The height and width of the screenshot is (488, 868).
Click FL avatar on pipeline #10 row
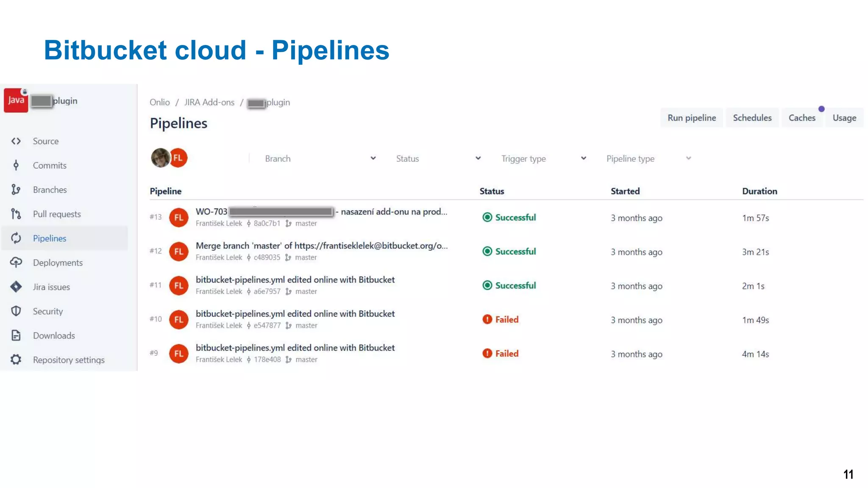point(179,319)
